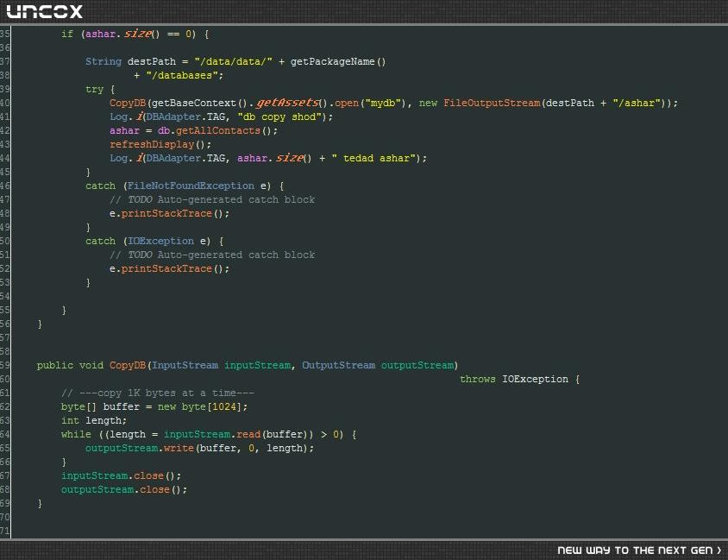The width and height of the screenshot is (728, 560).
Task: Click the " tedad ashar" string
Action: (373, 159)
